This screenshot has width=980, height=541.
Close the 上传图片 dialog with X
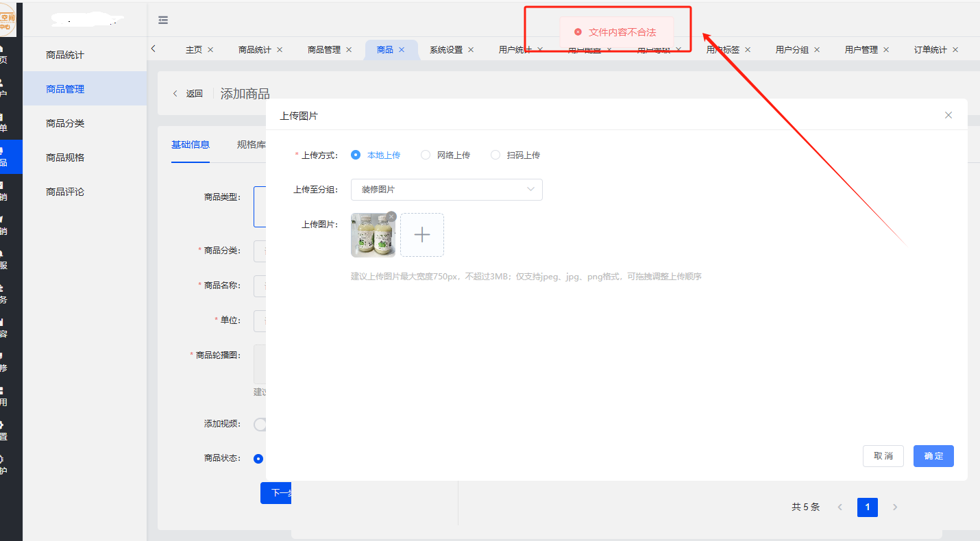click(x=948, y=115)
